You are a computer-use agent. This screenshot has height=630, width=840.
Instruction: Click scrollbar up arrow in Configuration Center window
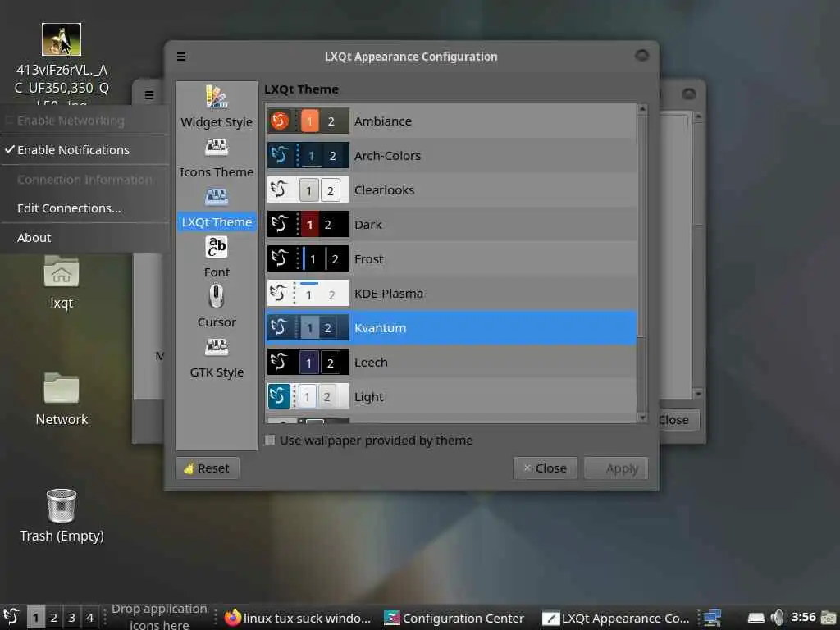point(697,116)
